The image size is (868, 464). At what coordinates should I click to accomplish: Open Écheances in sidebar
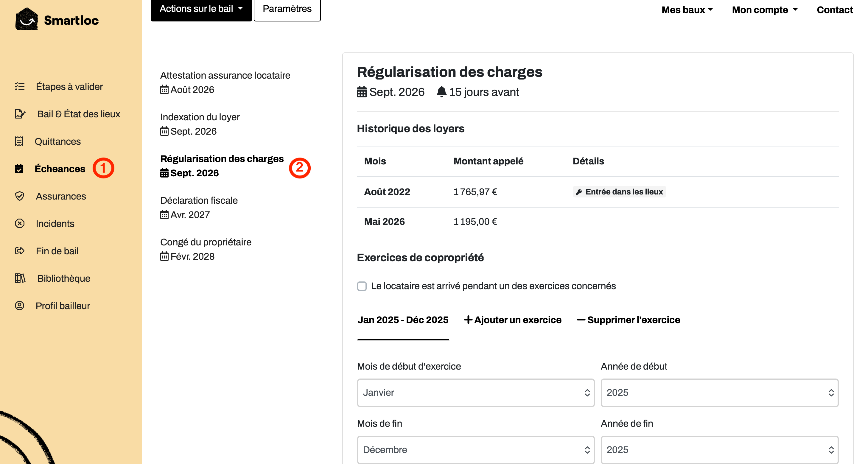click(60, 169)
